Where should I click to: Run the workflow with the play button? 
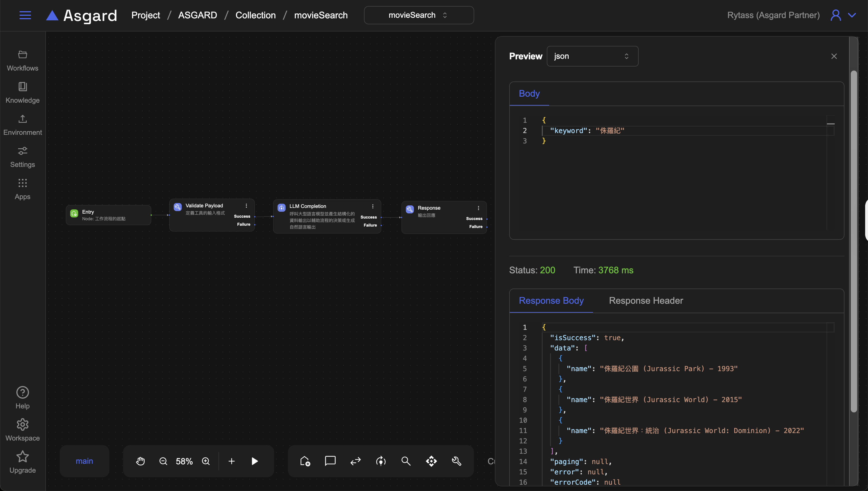pos(255,461)
